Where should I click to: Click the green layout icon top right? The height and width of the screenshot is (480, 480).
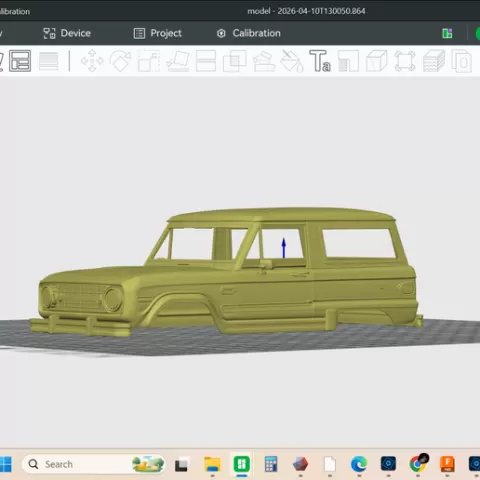[447, 33]
